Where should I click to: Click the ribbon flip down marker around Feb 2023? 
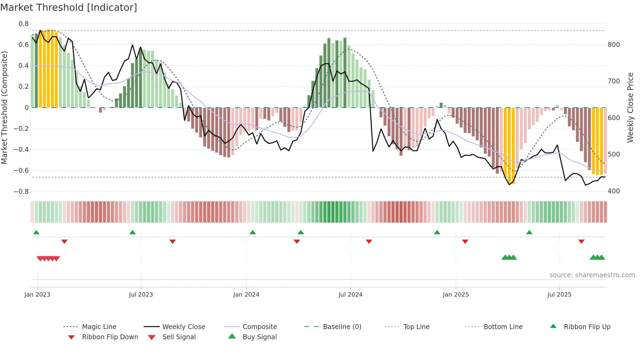[x=64, y=242]
